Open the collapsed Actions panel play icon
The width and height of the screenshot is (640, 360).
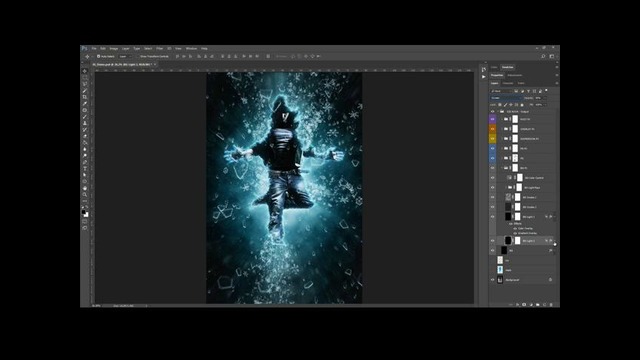point(484,77)
